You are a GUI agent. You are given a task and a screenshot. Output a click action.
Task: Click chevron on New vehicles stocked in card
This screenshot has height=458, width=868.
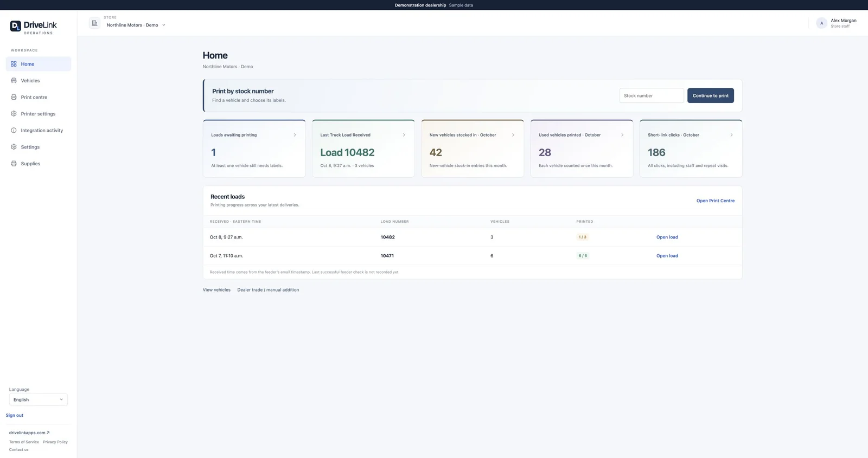click(513, 135)
